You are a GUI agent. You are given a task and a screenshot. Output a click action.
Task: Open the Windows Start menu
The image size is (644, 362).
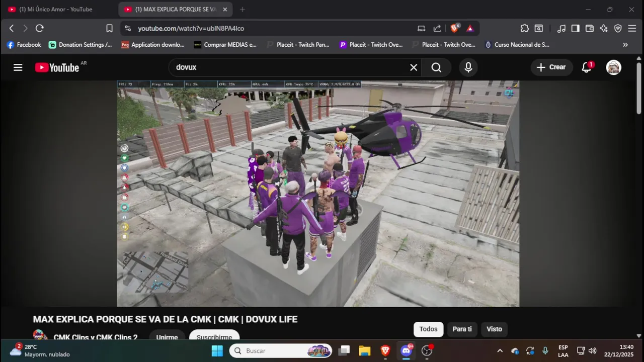click(217, 350)
